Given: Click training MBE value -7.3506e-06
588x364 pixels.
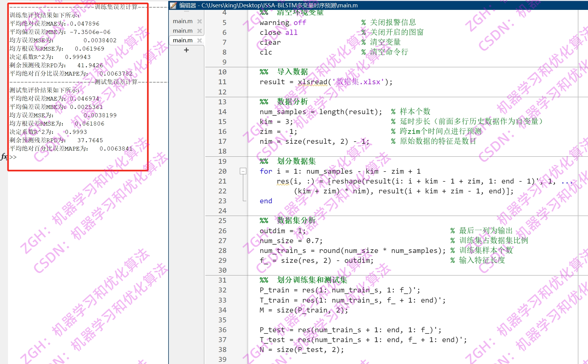Looking at the screenshot, I should (90, 32).
